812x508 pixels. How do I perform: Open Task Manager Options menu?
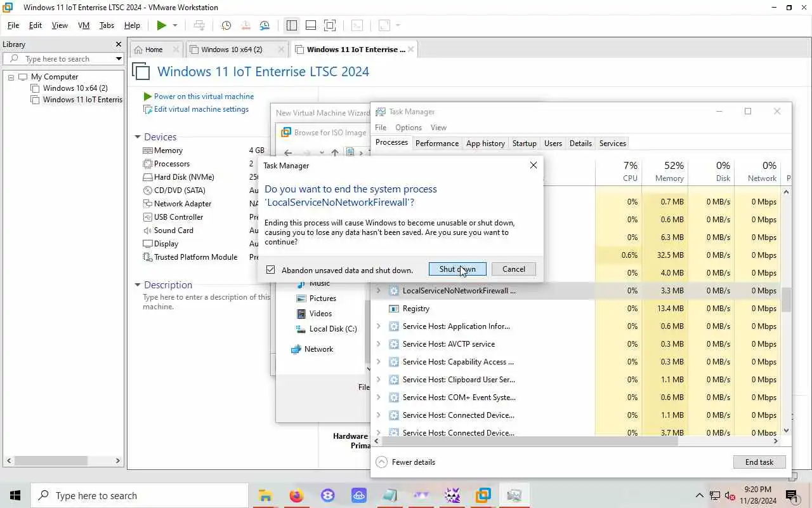click(409, 128)
